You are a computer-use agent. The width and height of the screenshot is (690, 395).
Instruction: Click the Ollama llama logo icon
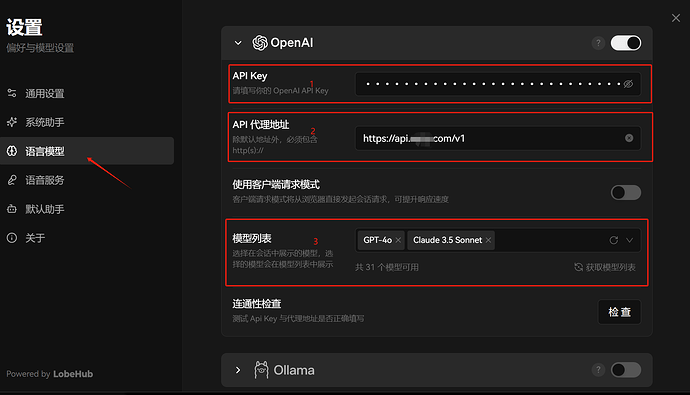point(261,369)
